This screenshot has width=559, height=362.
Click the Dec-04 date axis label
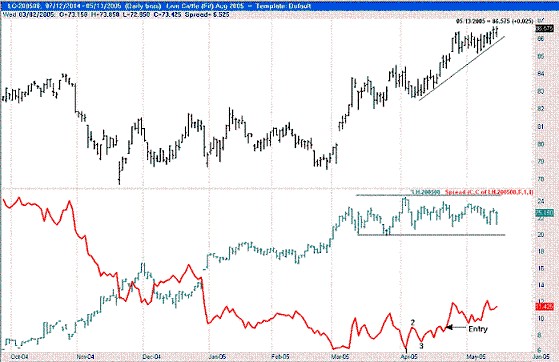point(152,357)
